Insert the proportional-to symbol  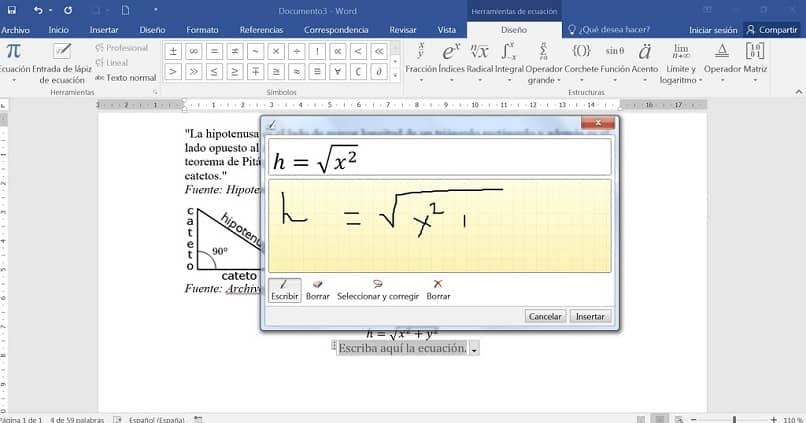click(338, 51)
